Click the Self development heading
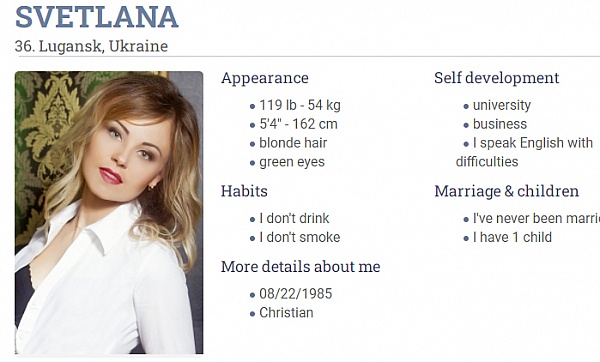This screenshot has height=362, width=600. pyautogui.click(x=497, y=78)
